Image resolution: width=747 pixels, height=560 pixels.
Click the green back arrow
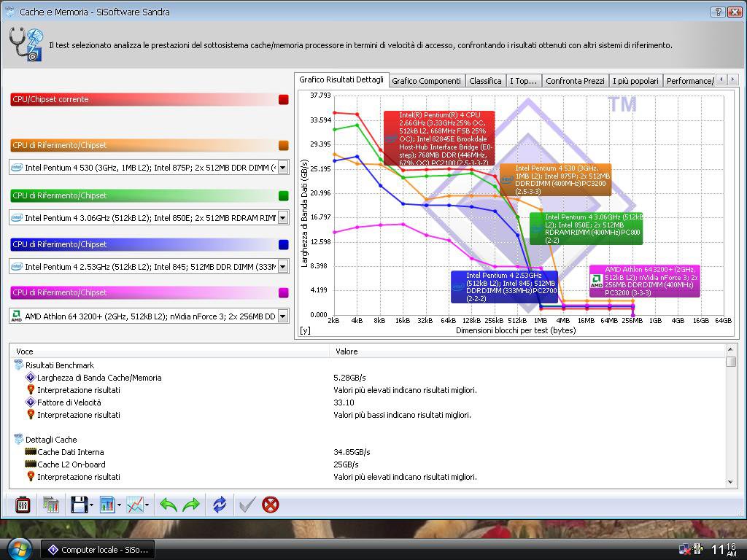169,504
